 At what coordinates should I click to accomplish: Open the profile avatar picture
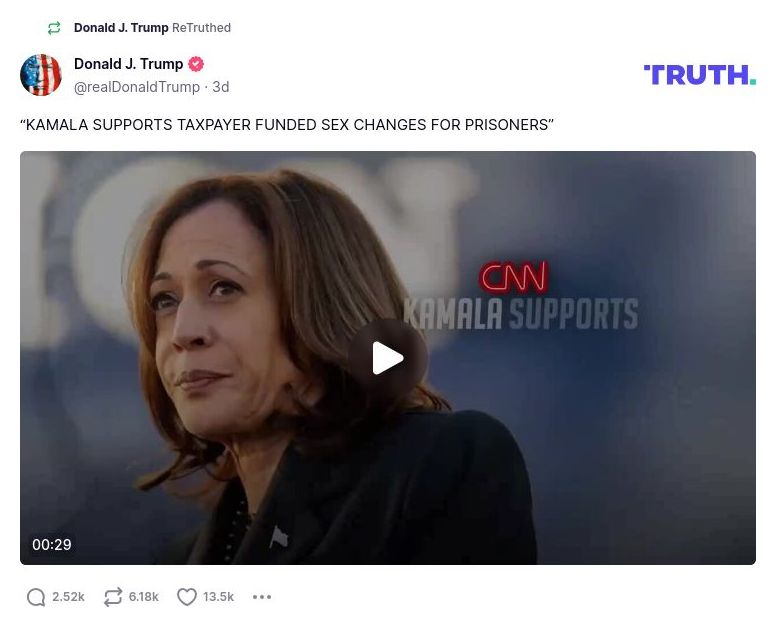pos(41,74)
